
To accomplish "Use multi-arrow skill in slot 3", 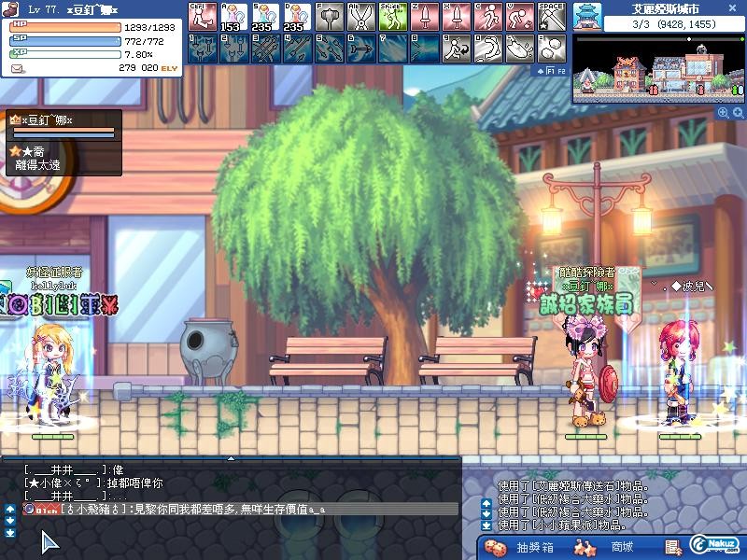I will (x=266, y=49).
